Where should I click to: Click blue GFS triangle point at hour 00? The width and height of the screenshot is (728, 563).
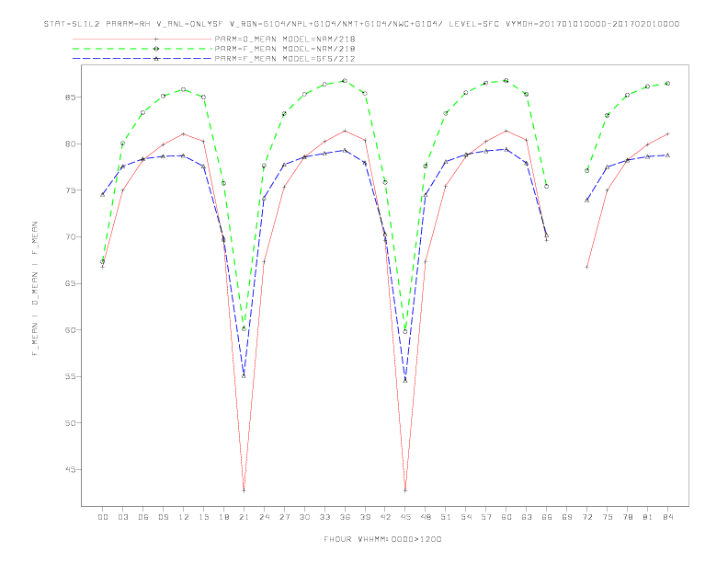pyautogui.click(x=103, y=195)
